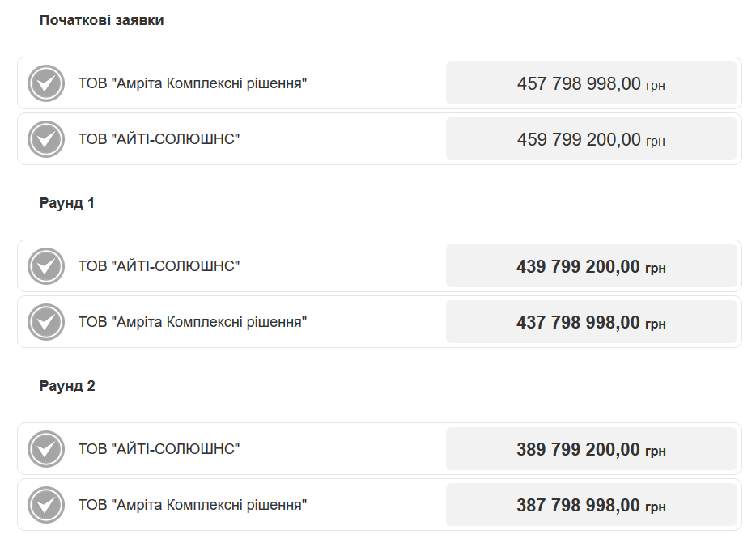Click the 389 799 200,00 грн amount box

pos(592,449)
